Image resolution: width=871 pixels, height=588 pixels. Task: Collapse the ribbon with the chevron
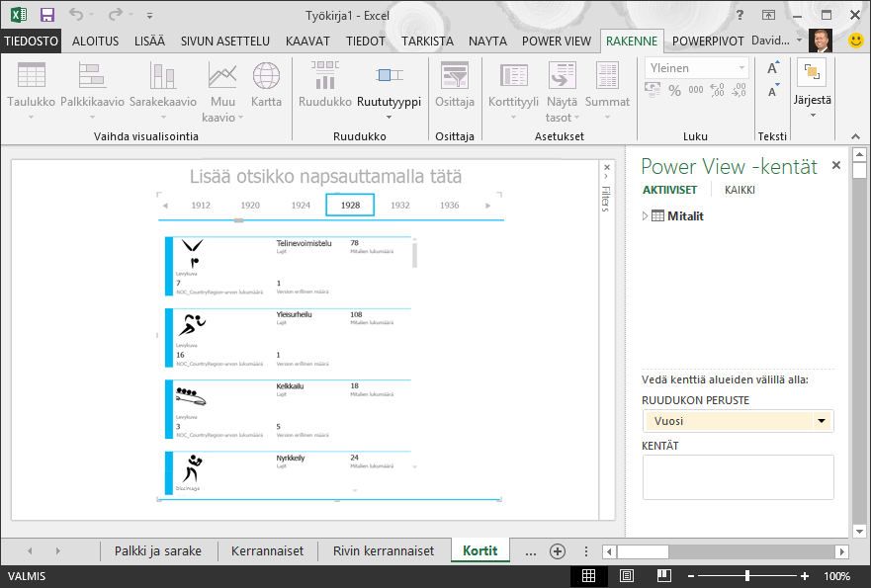855,136
